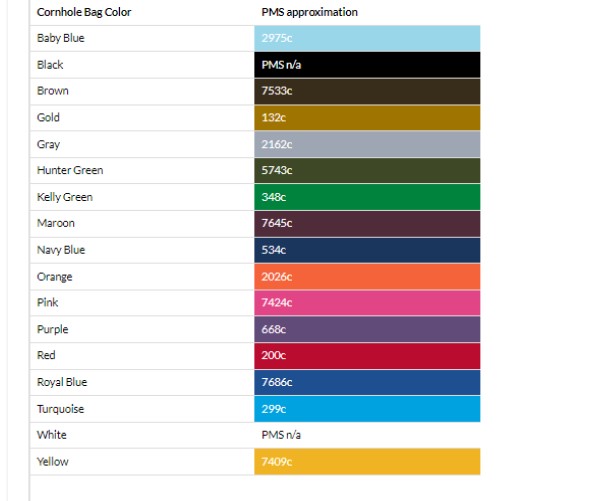
Task: Pick the Orange 2026c swatch
Action: tap(367, 277)
